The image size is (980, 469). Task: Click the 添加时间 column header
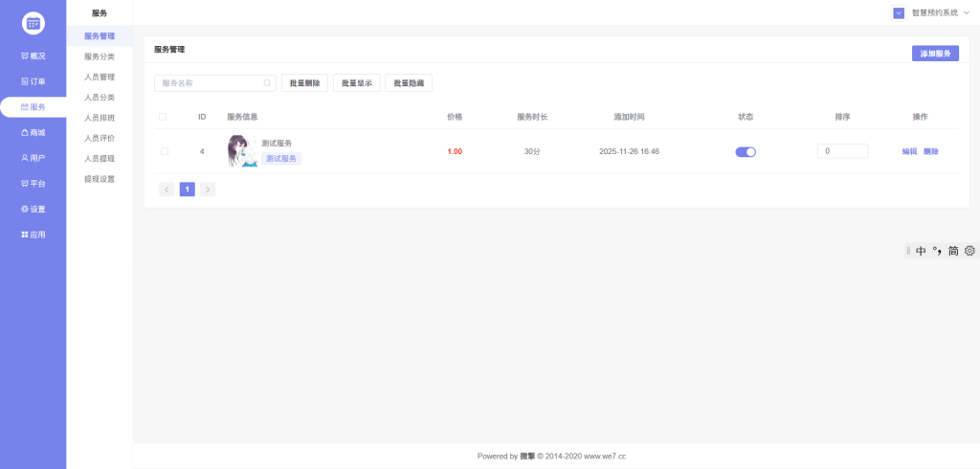point(629,117)
